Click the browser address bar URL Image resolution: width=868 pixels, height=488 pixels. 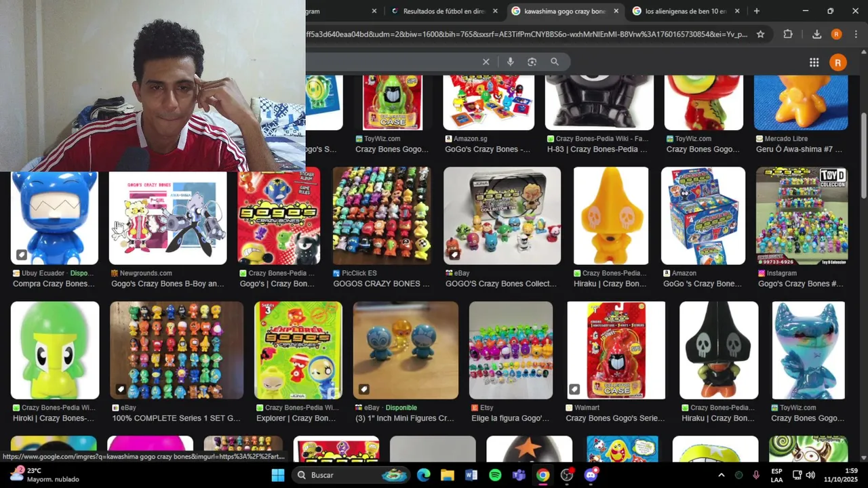[x=527, y=34]
